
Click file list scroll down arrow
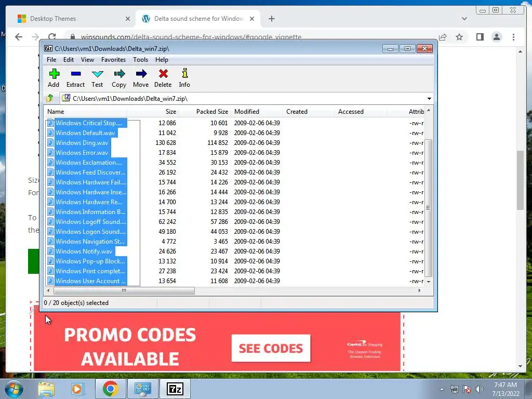tap(429, 282)
